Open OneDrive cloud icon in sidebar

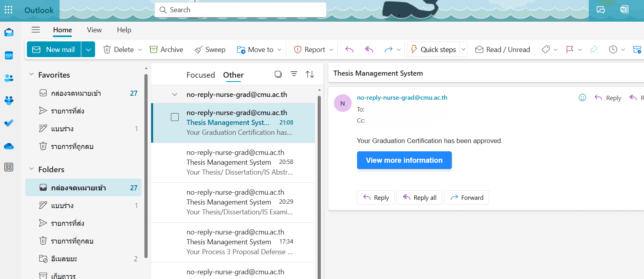(x=9, y=146)
